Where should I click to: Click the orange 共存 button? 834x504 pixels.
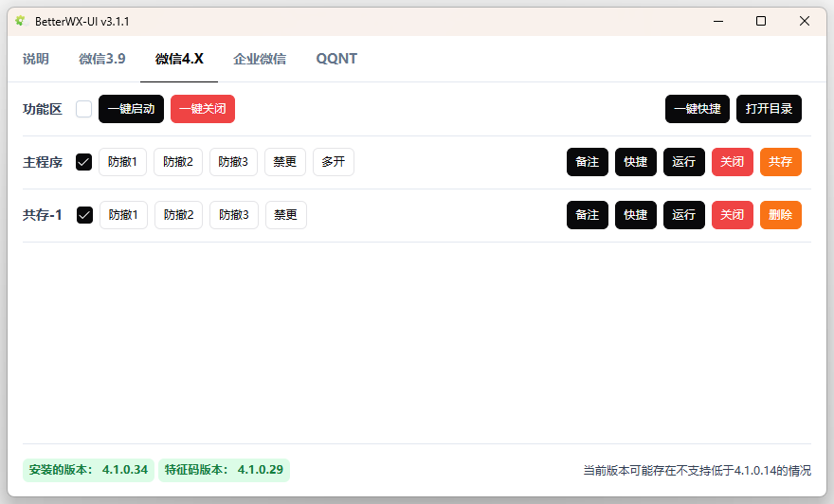(x=781, y=162)
